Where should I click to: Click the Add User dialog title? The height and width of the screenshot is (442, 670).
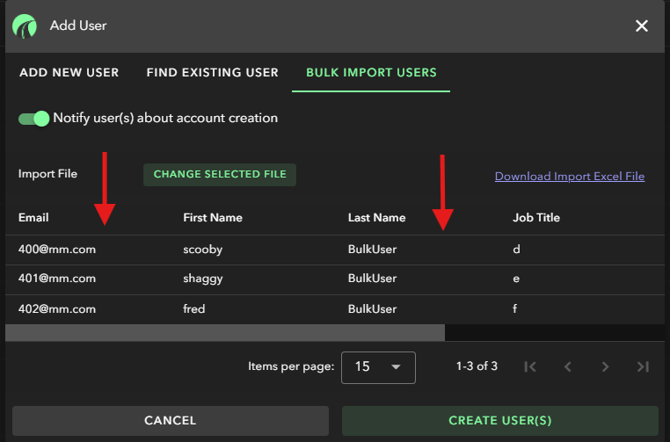[78, 26]
